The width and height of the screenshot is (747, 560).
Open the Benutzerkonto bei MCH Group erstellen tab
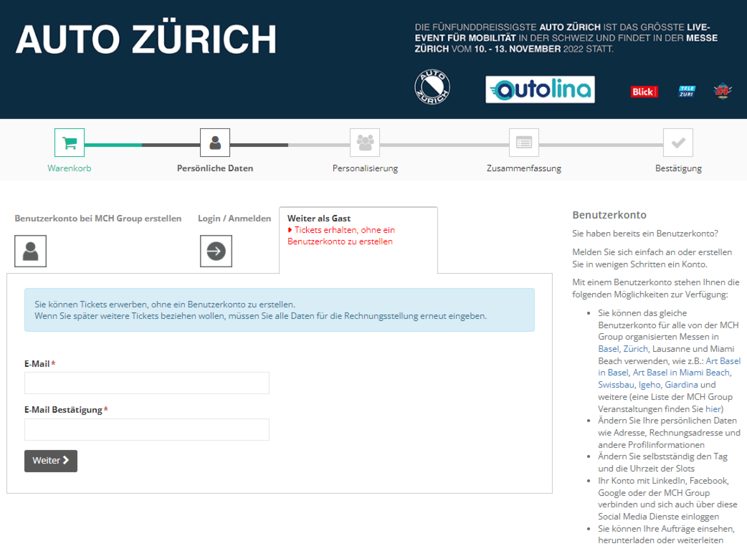pos(98,218)
